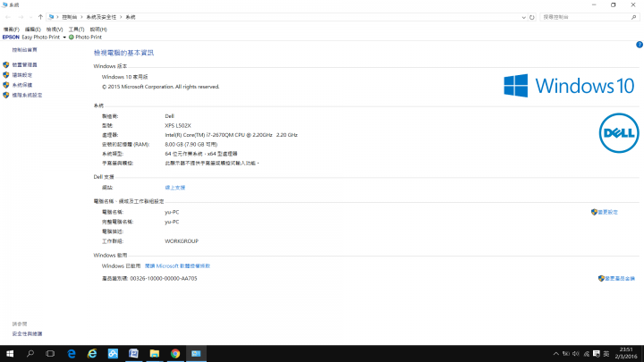Image resolution: width=644 pixels, height=362 pixels.
Task: Go forward with the Forward arrow
Action: (21, 17)
